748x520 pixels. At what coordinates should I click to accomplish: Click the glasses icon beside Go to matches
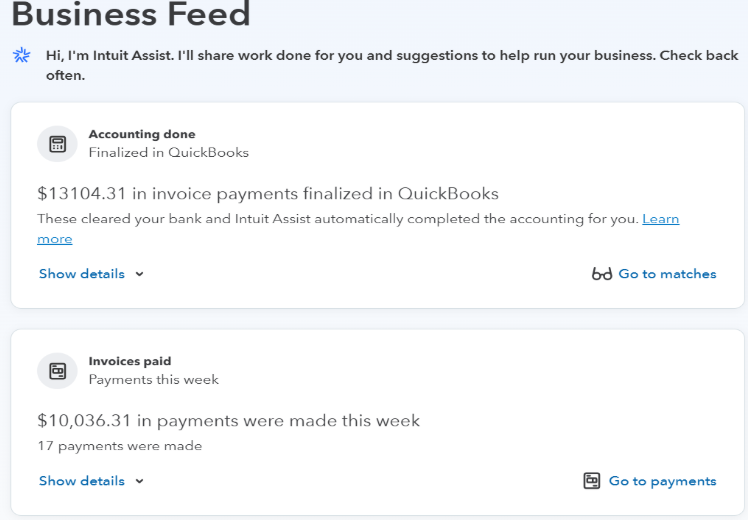pos(602,274)
